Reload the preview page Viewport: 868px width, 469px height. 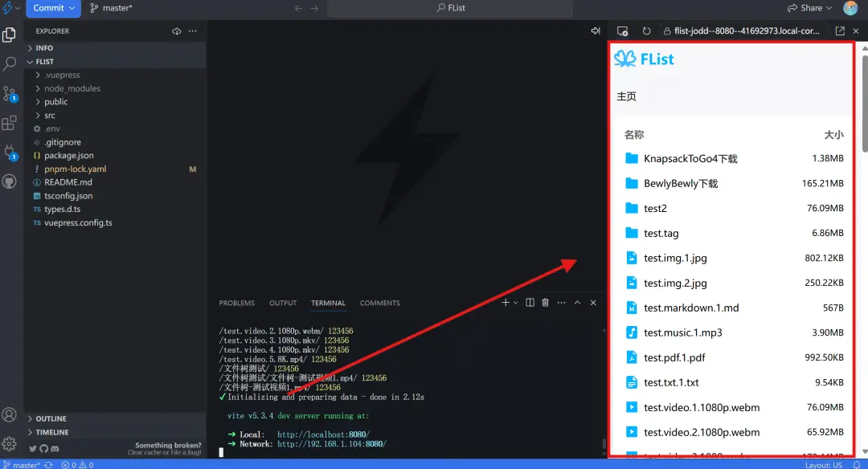[x=646, y=31]
